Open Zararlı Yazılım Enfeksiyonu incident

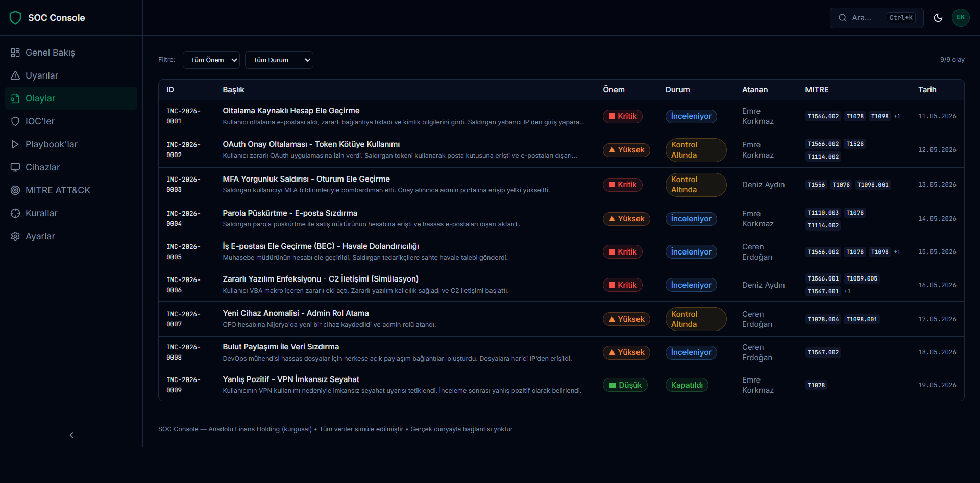321,279
